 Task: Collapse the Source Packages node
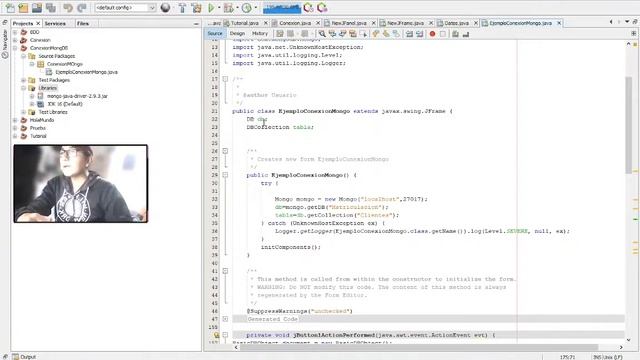pos(23,56)
